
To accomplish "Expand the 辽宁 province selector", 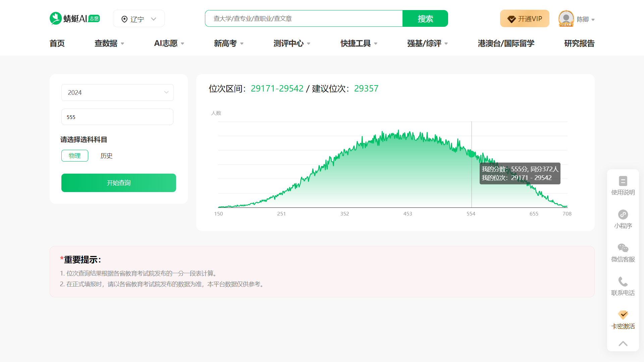I will (x=154, y=19).
